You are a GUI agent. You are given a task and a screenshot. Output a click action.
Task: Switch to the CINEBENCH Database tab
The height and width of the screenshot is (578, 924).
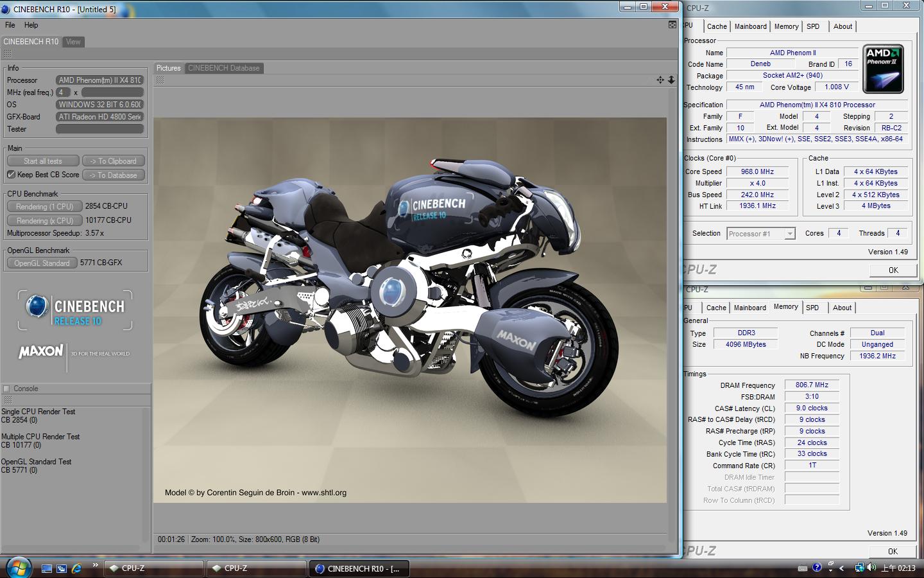(224, 68)
